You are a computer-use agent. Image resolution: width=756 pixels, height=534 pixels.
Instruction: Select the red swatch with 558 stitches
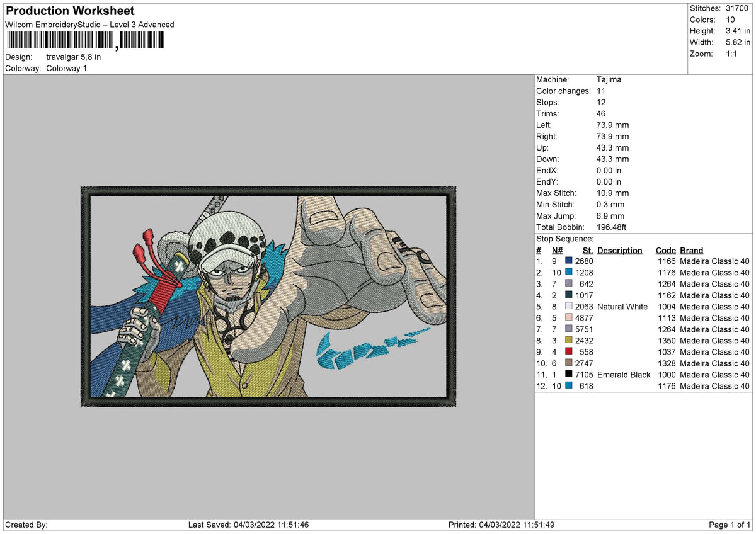(569, 352)
